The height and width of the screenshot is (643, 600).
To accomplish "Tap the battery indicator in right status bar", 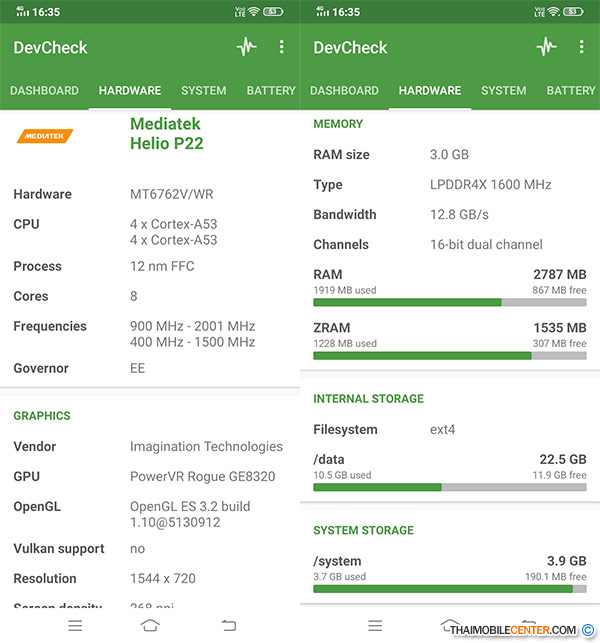I will (573, 12).
